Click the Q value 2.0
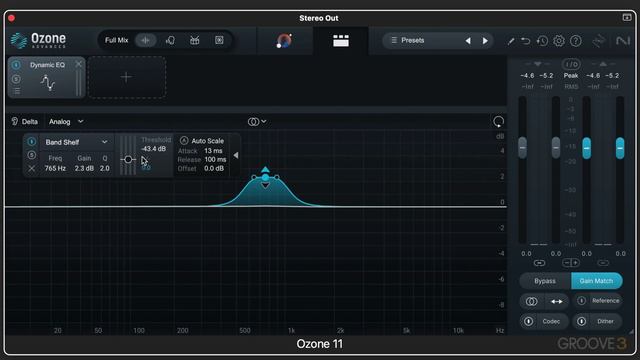The image size is (640, 360). (105, 168)
